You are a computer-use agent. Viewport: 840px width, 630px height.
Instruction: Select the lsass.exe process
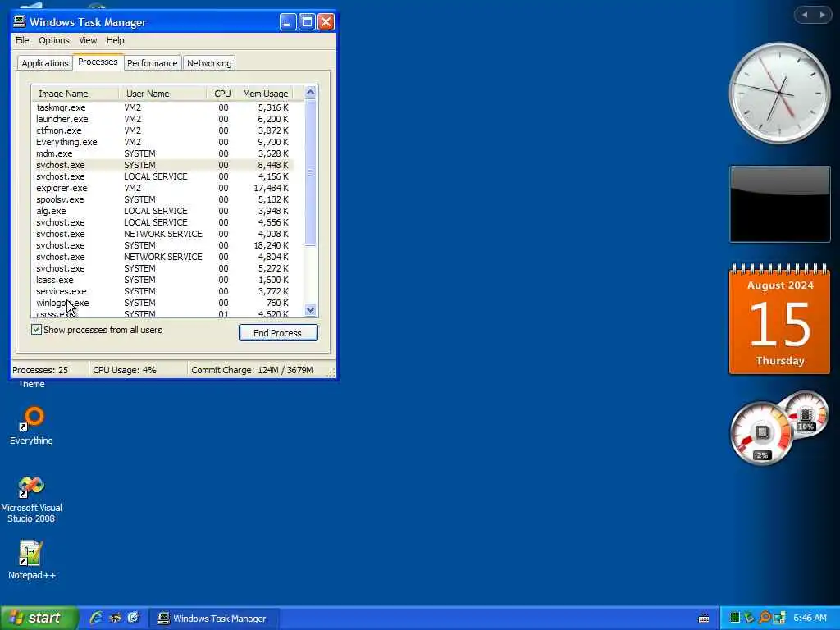click(163, 280)
